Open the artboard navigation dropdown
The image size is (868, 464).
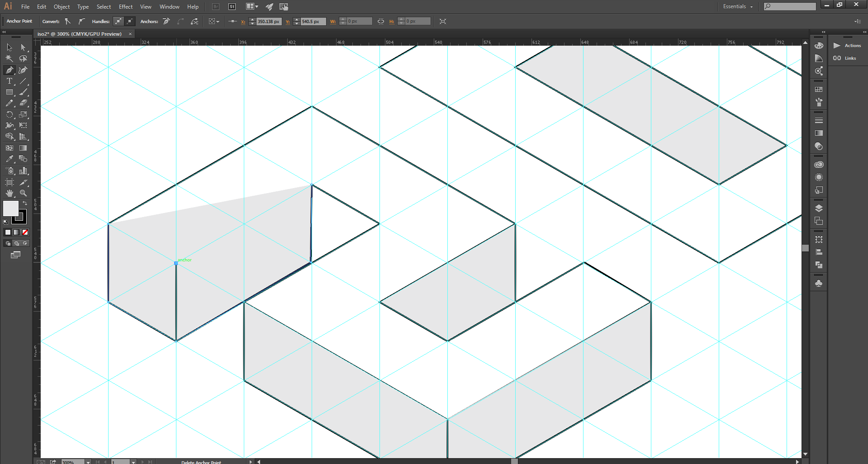click(x=133, y=462)
